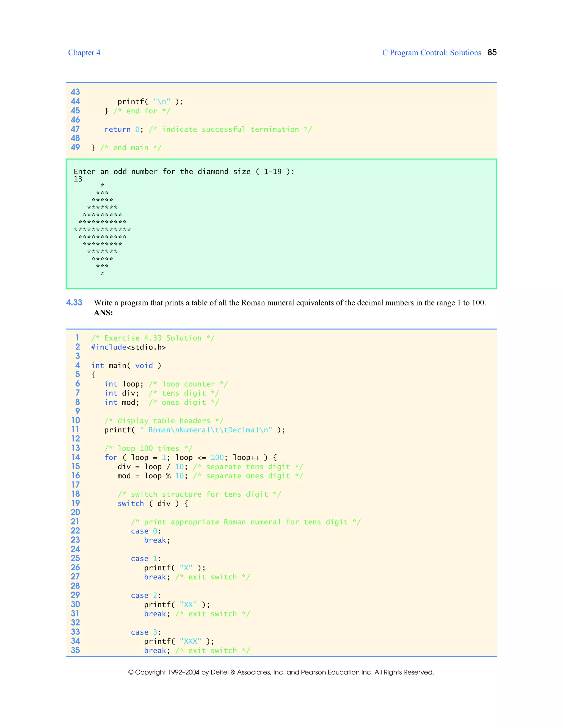Screen dimensions: 563x728
Task: Click the 'Enter an odd number' output text
Action: click(184, 172)
